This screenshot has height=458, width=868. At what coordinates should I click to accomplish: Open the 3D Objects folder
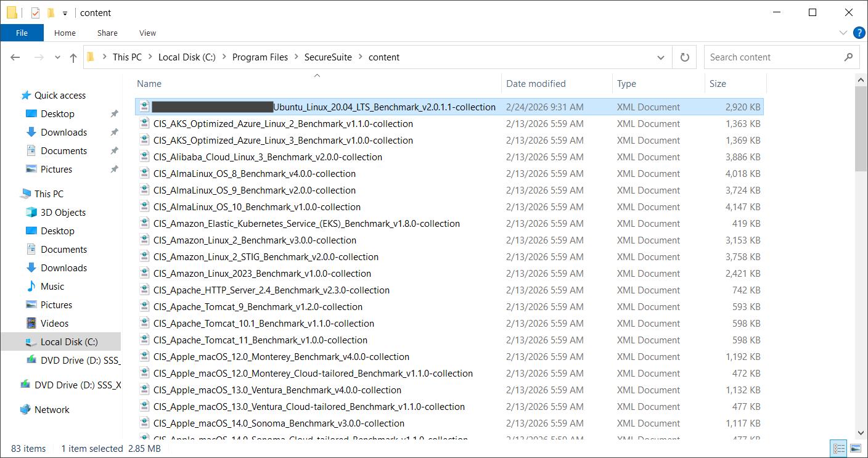(63, 212)
